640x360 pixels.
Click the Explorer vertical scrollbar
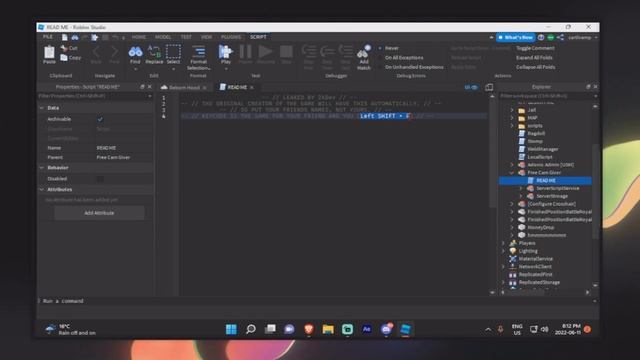(595, 192)
